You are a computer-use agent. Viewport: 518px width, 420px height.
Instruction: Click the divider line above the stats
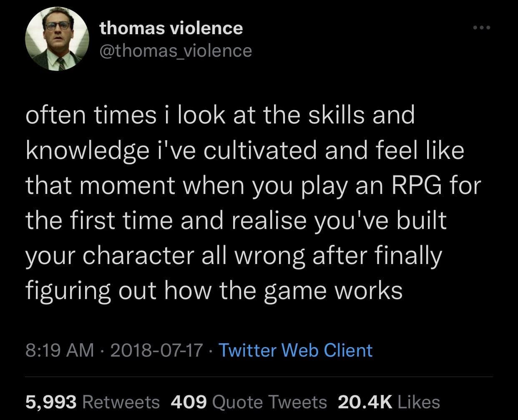(x=259, y=377)
